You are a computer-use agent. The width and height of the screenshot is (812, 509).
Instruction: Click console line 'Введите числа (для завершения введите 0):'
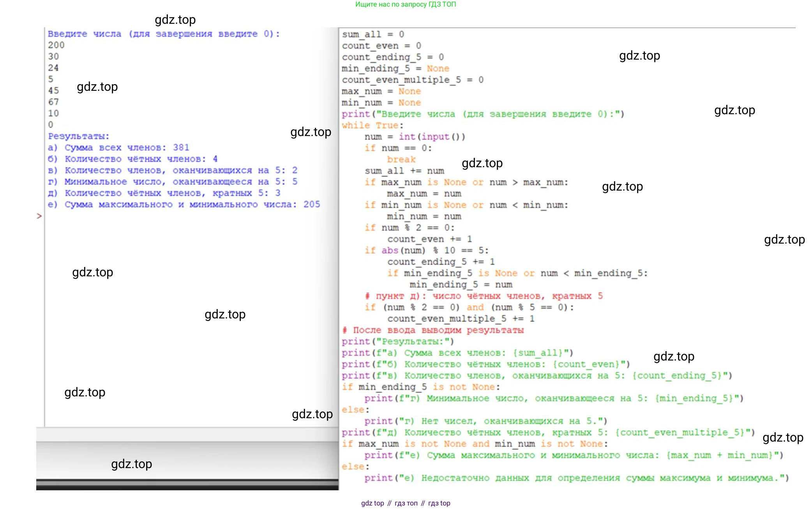click(x=164, y=34)
